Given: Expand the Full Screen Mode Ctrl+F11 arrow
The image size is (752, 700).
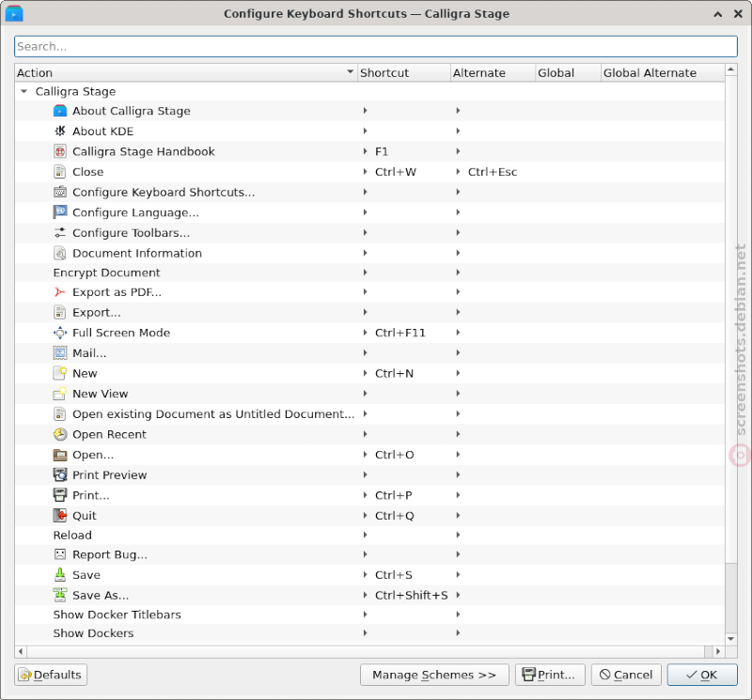Looking at the screenshot, I should [366, 333].
